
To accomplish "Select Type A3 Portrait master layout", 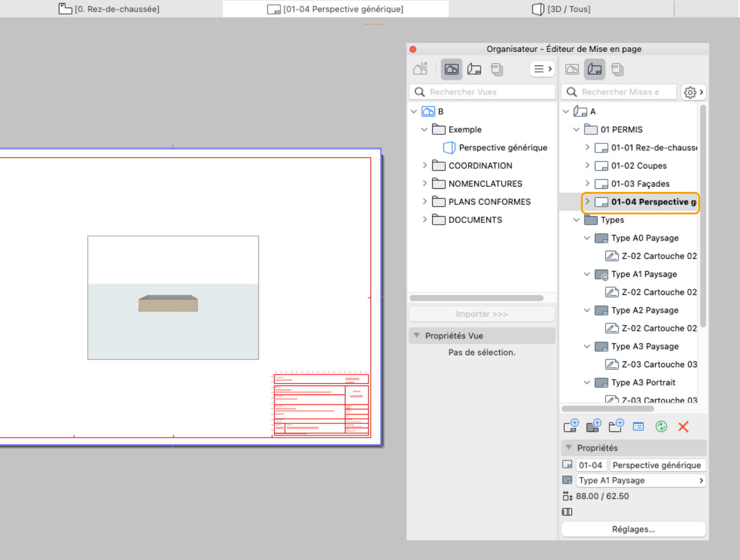I will [x=635, y=382].
